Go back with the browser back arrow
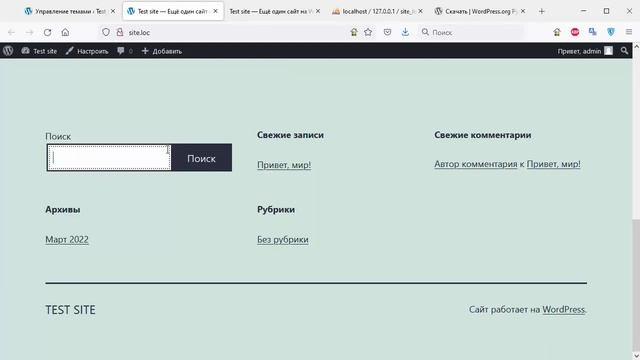Viewport: 640px width, 360px height. click(11, 32)
